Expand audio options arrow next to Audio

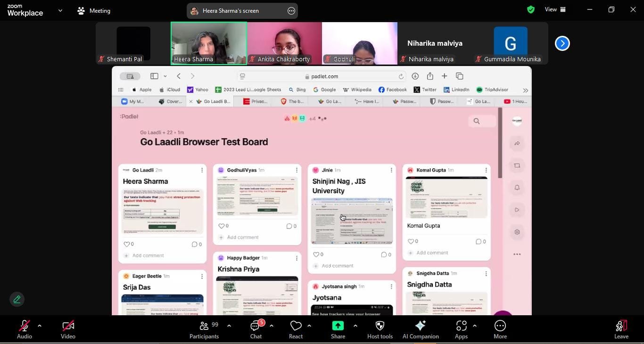[40, 326]
